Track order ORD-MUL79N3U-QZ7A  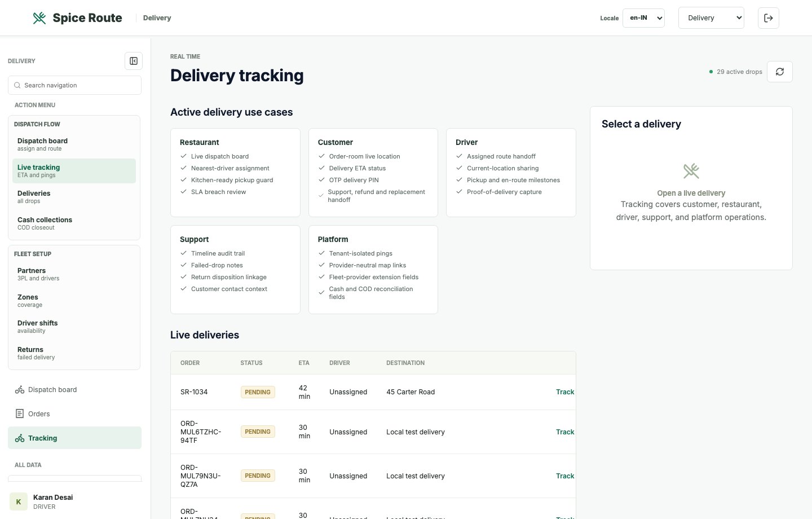tap(565, 476)
